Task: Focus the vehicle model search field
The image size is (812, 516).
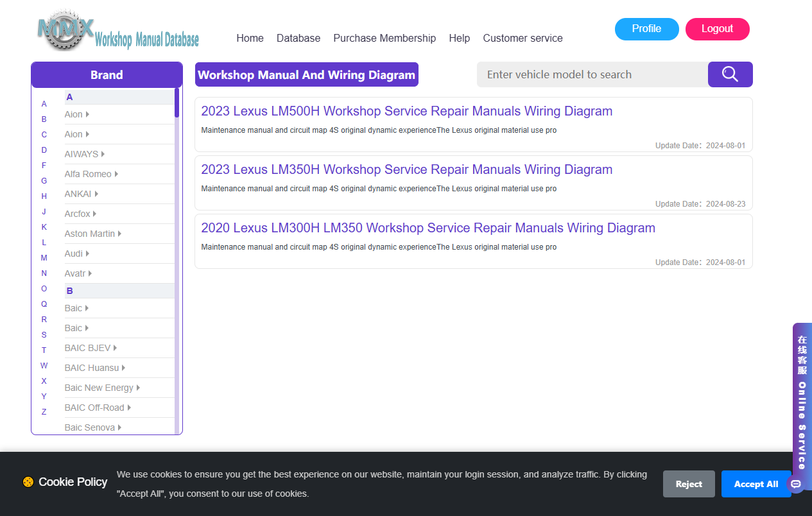Action: tap(592, 74)
